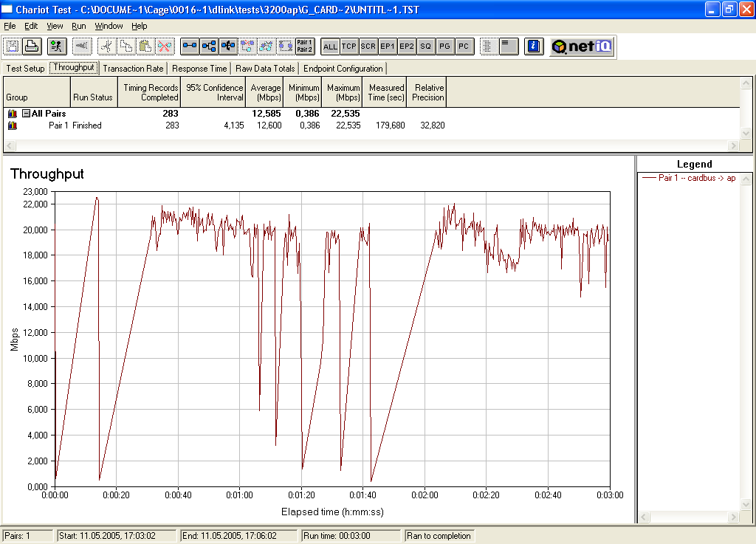Click the lines-view toolbar icon before info

coord(509,47)
